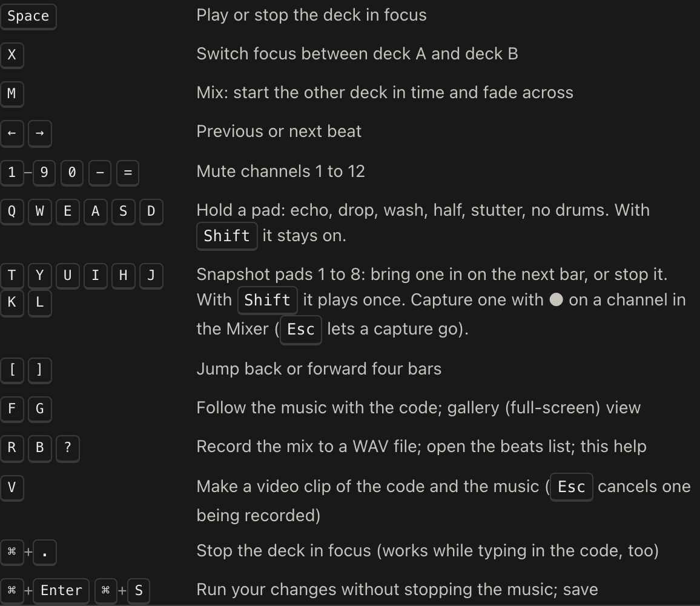700x606 pixels.
Task: Click the T snapshot key cap
Action: 12,276
